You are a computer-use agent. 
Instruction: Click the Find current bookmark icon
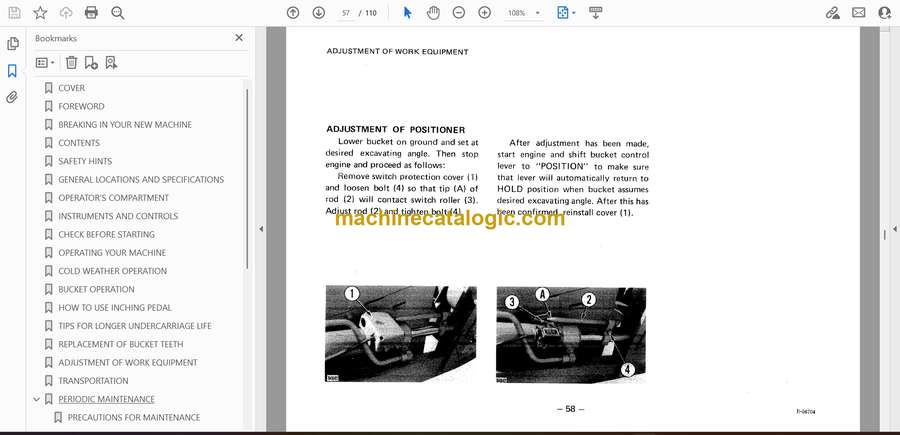coord(111,63)
